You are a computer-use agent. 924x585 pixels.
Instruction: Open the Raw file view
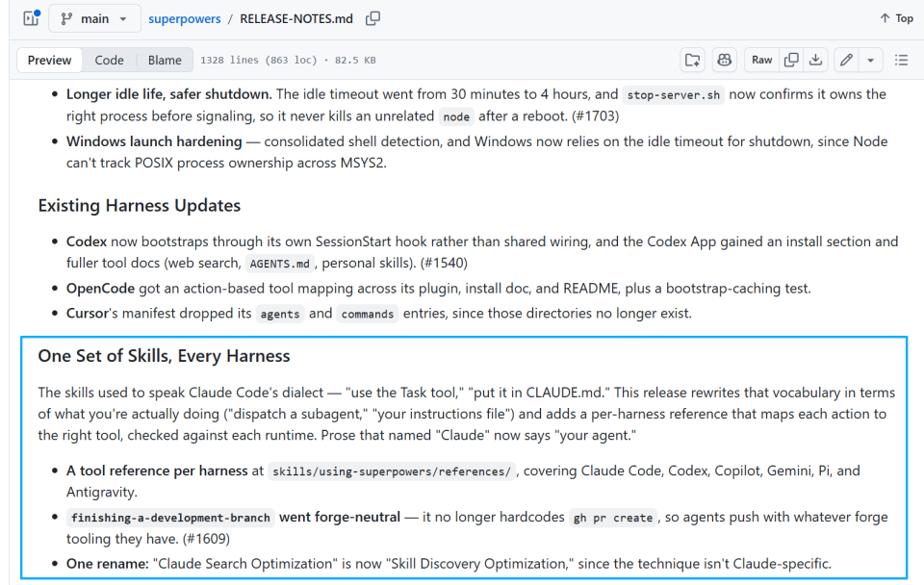point(761,60)
